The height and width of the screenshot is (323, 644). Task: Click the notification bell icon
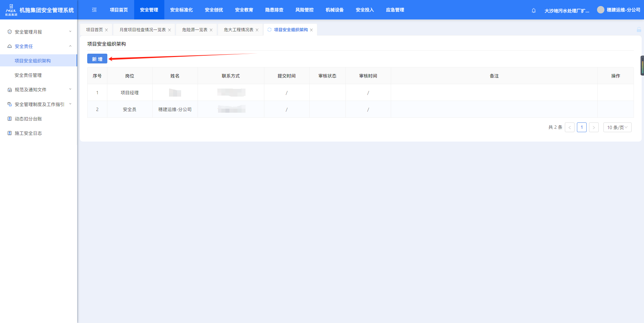click(534, 10)
